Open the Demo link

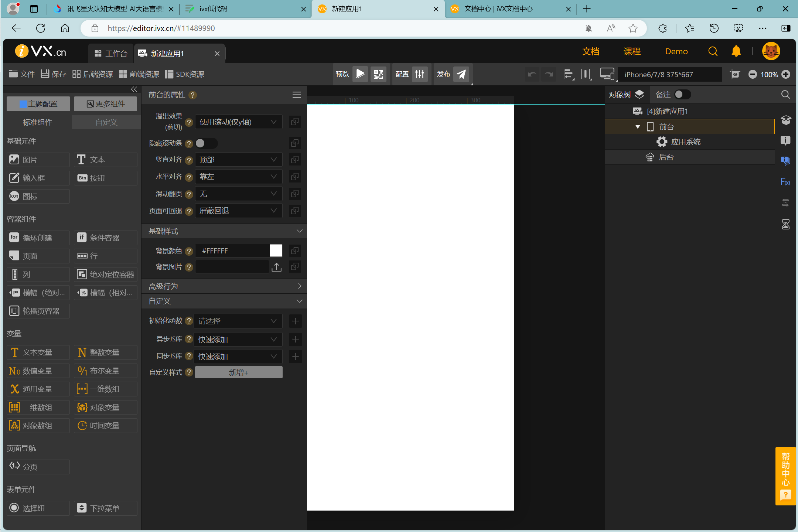[676, 51]
